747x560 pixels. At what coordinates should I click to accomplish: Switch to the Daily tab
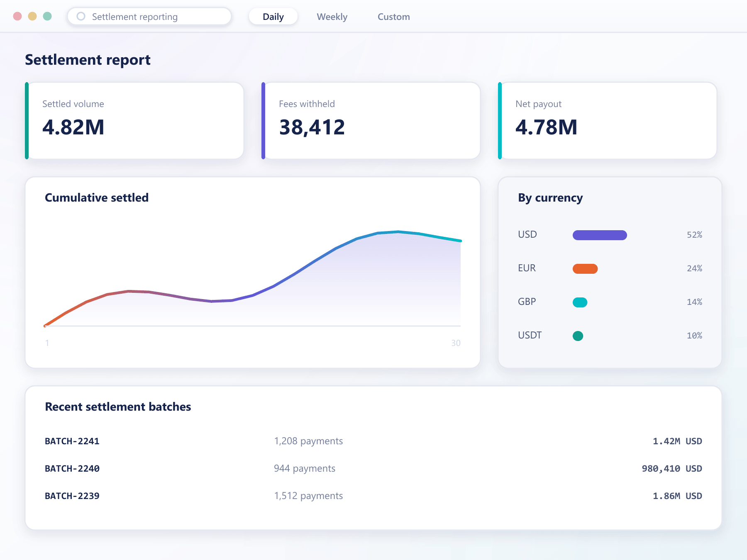tap(273, 17)
